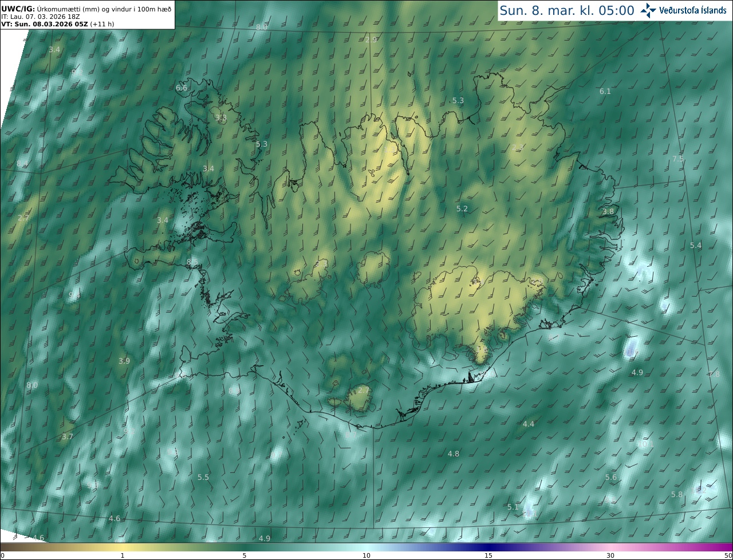Click the color scale tick label '1'
Screen dimensions: 733x560
122,555
